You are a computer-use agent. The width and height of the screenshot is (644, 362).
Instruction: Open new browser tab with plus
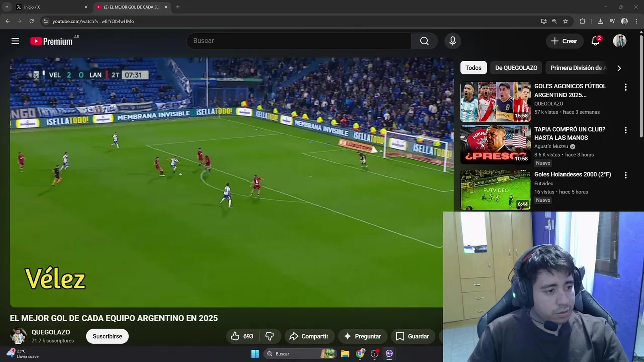tap(178, 7)
